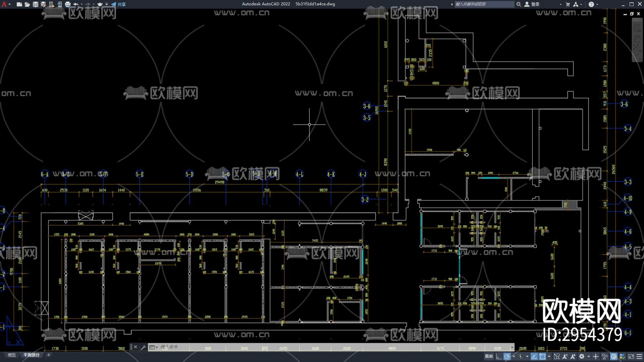Click the Open file folder icon
The image size is (644, 362).
click(27, 4)
